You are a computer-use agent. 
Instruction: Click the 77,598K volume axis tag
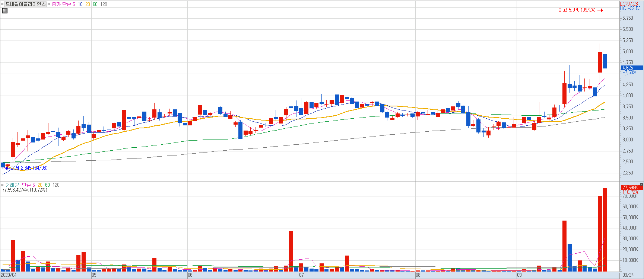pos(632,187)
